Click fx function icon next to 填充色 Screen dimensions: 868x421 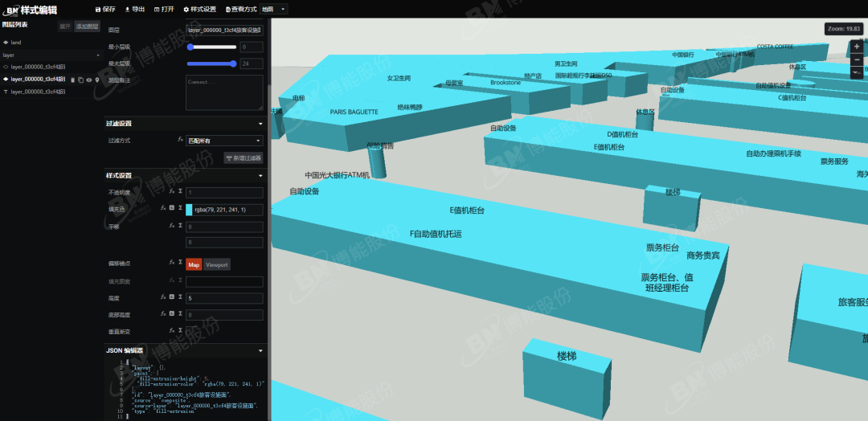tap(163, 209)
